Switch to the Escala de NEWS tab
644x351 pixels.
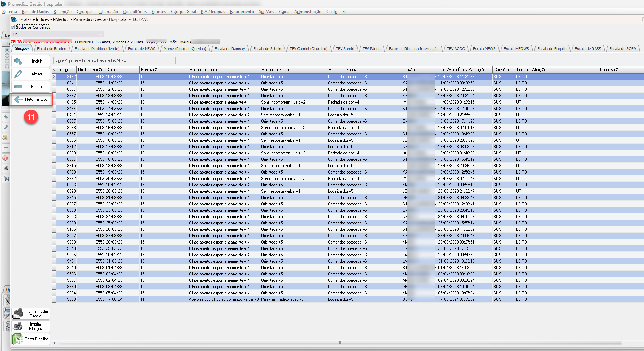tap(141, 49)
